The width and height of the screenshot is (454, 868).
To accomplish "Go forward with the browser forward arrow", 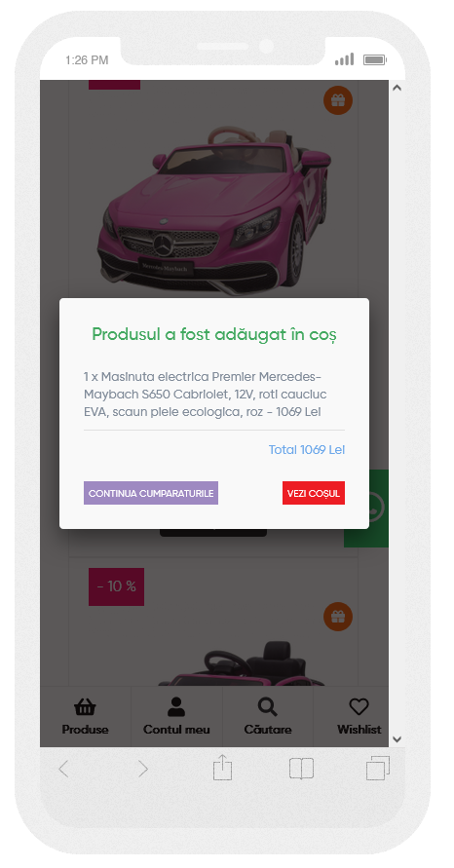I will pos(143,769).
